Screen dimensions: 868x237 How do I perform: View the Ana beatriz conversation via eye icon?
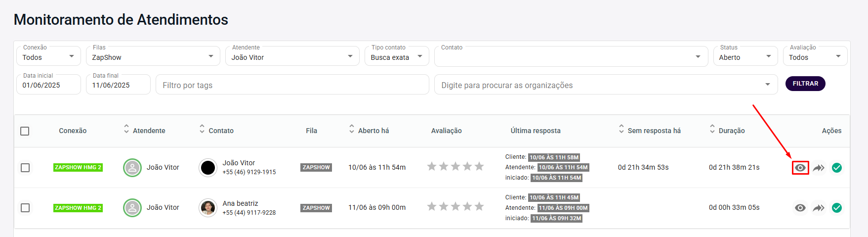coord(800,208)
